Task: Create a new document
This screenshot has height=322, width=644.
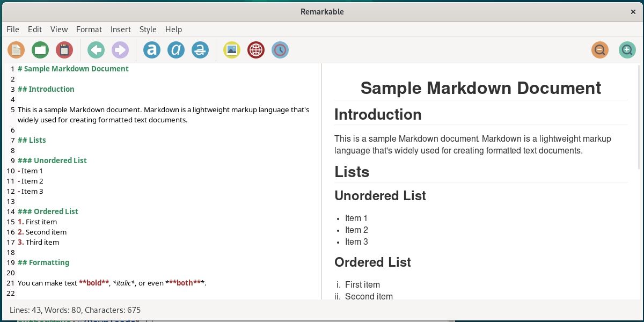Action: click(16, 50)
